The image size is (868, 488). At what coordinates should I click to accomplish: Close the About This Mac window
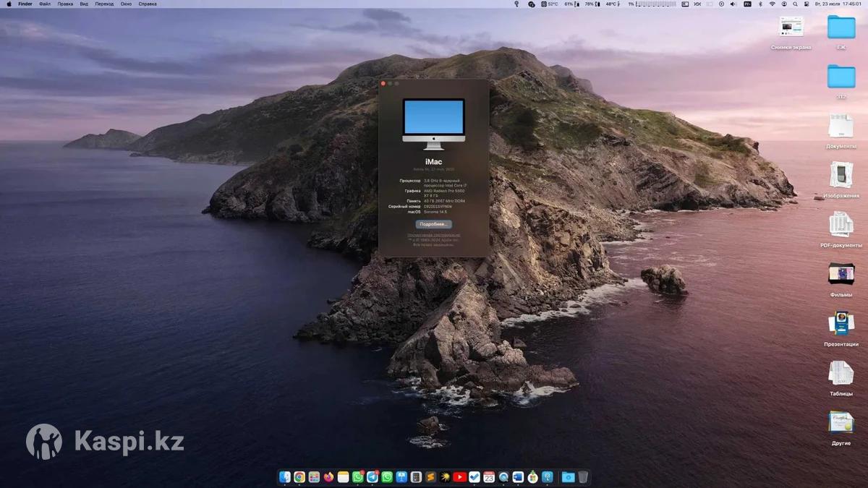(383, 84)
